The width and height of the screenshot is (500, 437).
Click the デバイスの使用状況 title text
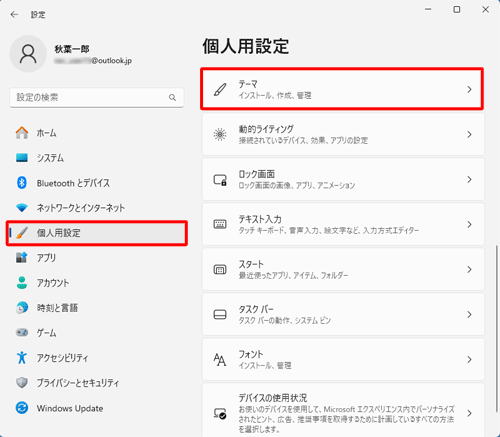point(273,398)
